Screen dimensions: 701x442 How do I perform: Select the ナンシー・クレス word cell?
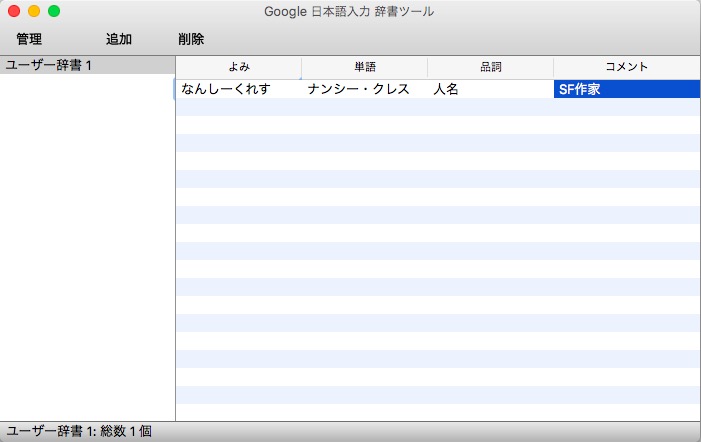[x=365, y=89]
